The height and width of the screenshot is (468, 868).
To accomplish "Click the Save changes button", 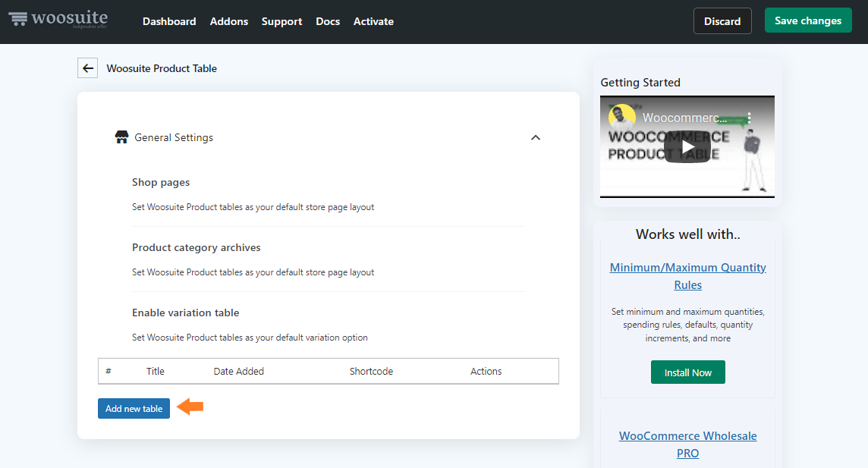I will coord(808,20).
